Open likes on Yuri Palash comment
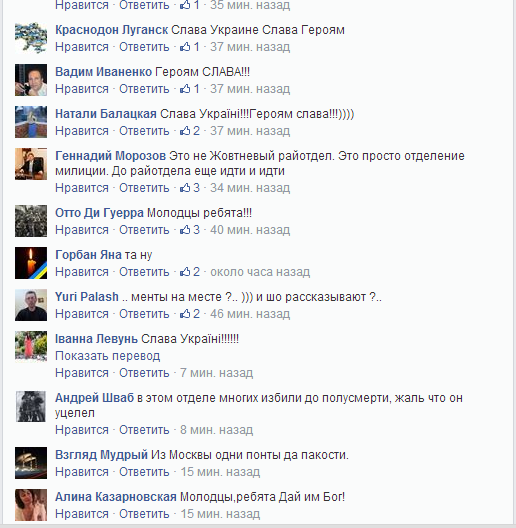 click(190, 314)
